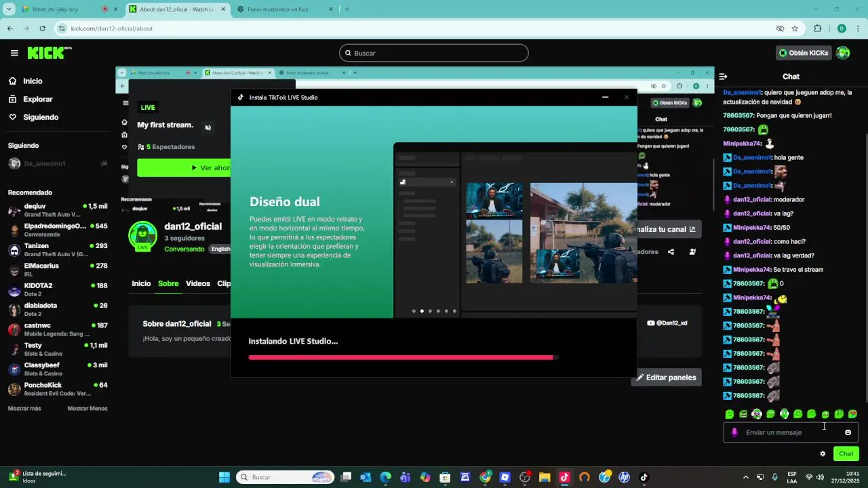Click the green Chat send button
Viewport: 868px width, 488px height.
pos(846,454)
